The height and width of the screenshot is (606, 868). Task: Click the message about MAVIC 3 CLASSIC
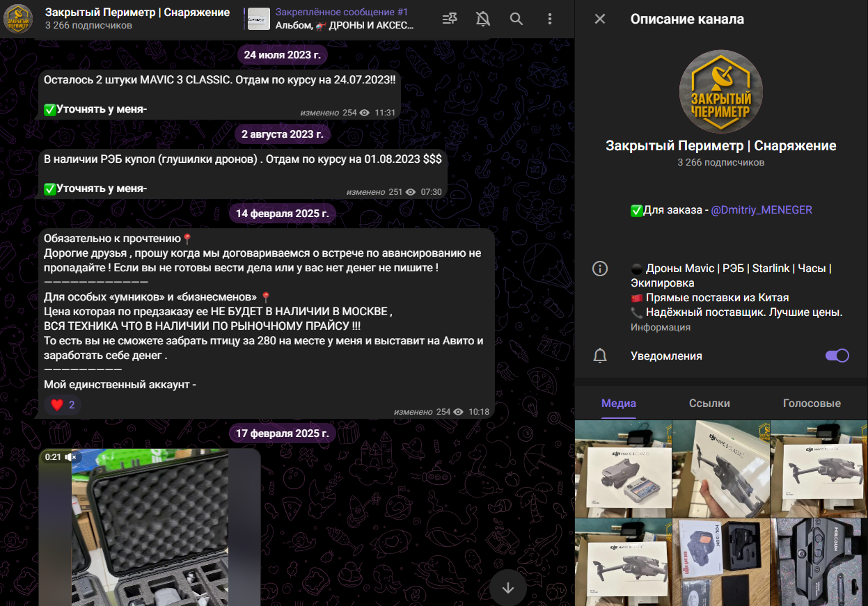coord(219,94)
